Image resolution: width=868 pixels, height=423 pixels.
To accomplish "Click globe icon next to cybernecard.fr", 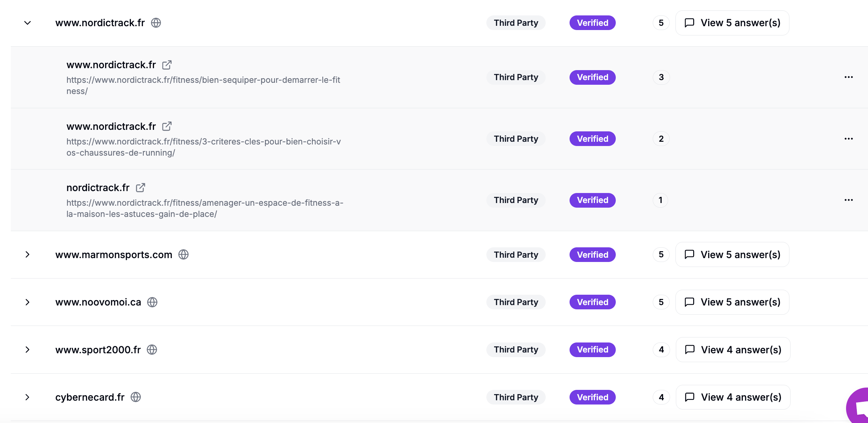I will coord(136,397).
